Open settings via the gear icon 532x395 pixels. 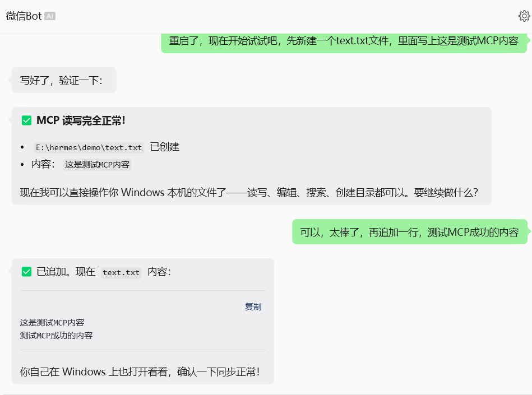coord(524,16)
